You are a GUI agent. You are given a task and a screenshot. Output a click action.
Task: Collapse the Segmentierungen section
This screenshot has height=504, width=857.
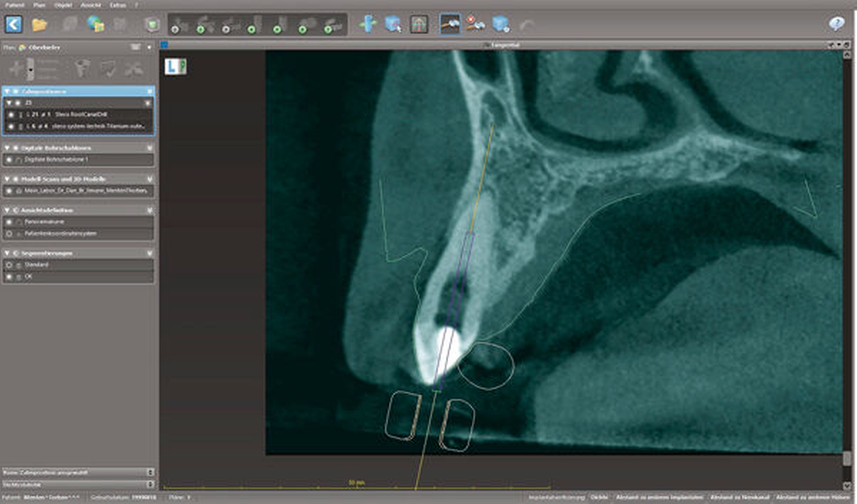7,253
